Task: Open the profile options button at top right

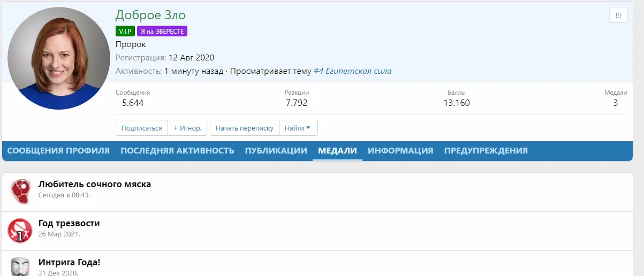Action: (x=618, y=16)
